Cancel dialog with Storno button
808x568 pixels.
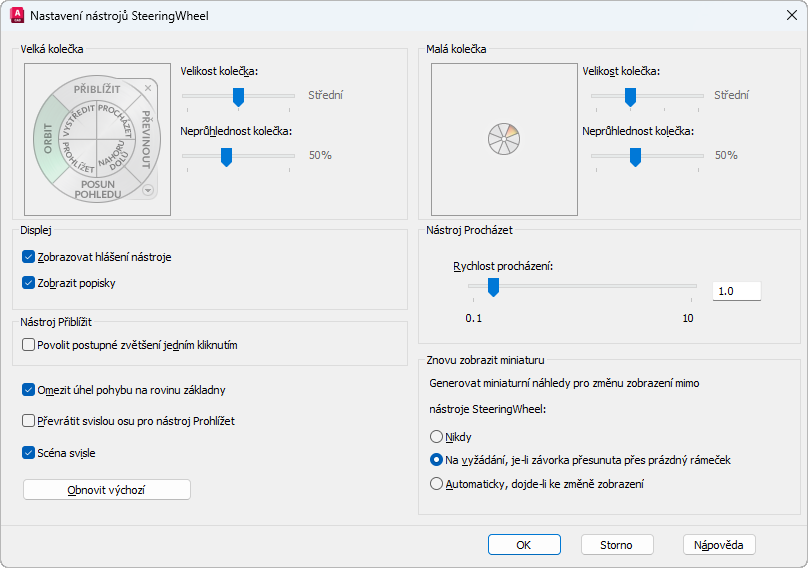(x=617, y=545)
